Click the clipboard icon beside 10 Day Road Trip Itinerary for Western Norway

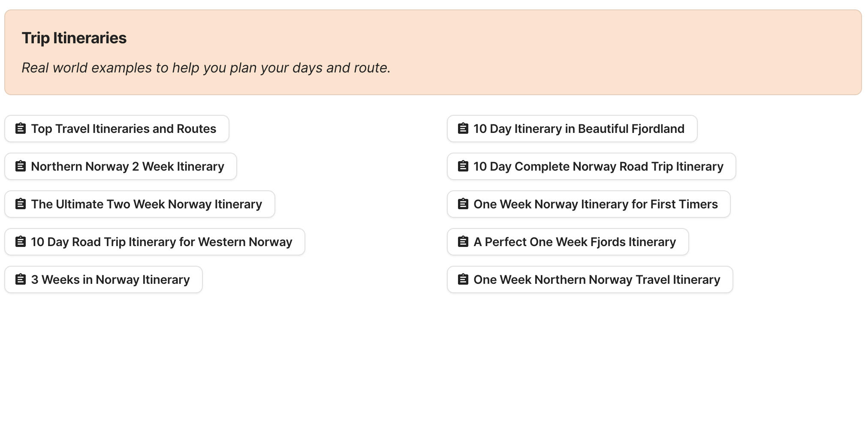[x=20, y=241]
